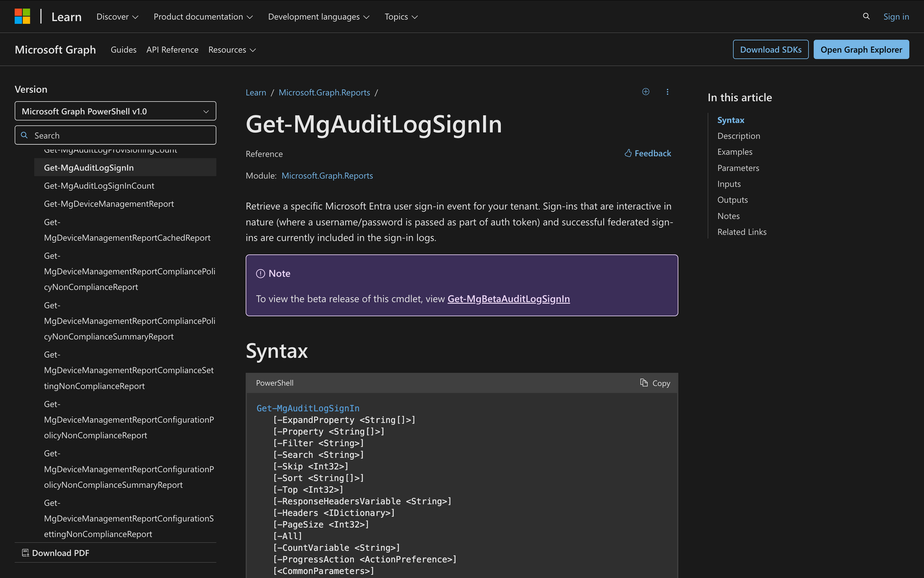Click the Microsoft logo
Screen dimensions: 924x578
click(23, 16)
